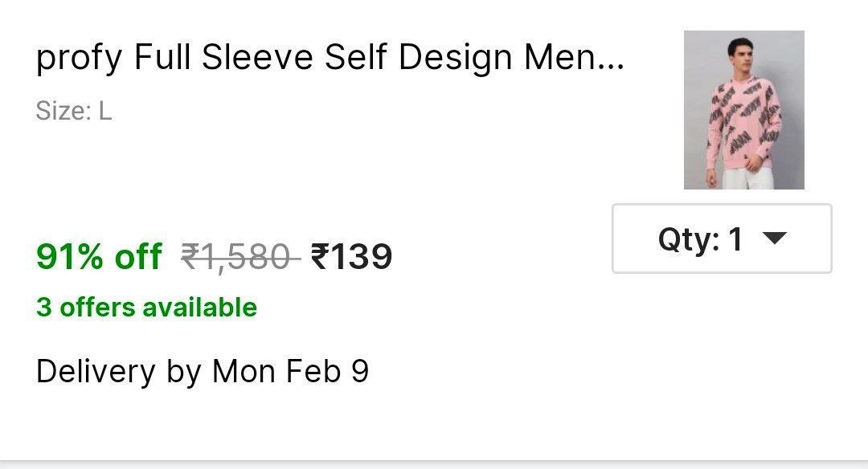The image size is (868, 469).
Task: Click the "profy" brand name in title
Action: [x=79, y=59]
